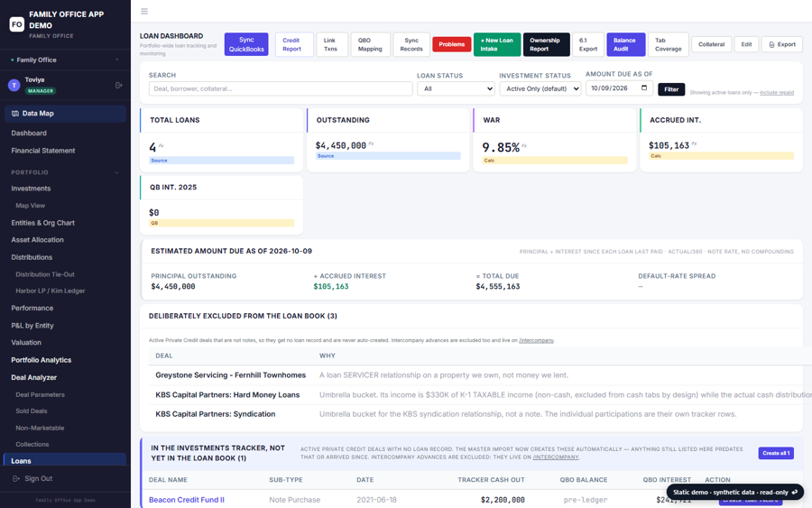This screenshot has width=812, height=508.
Task: Click the Static demo read-only badge
Action: (734, 493)
